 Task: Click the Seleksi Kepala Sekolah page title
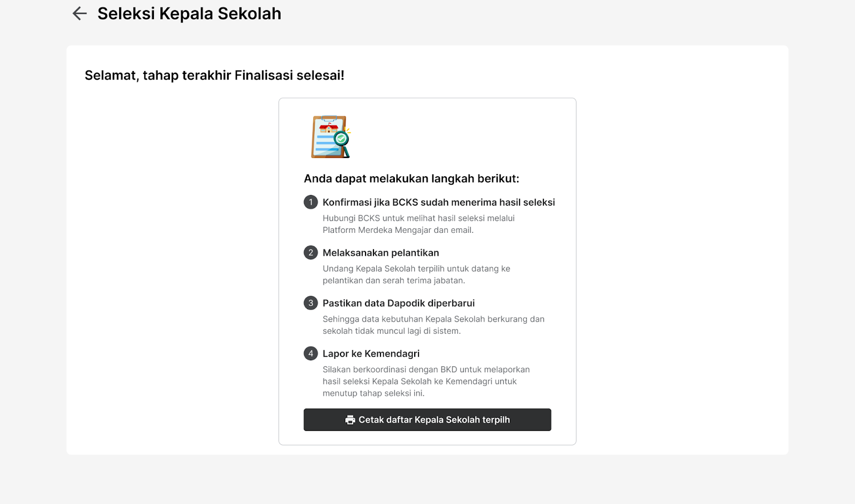pos(189,13)
